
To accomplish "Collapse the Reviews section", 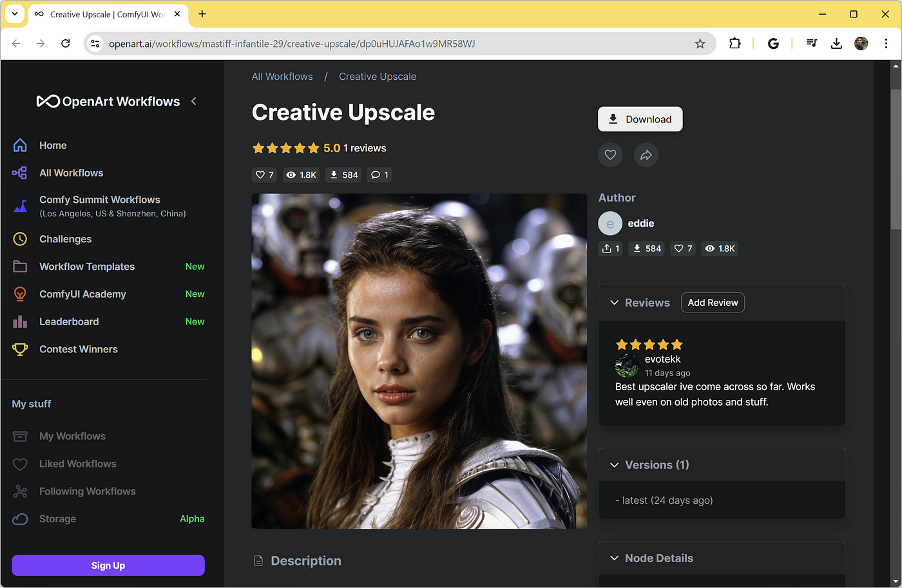I will [613, 302].
